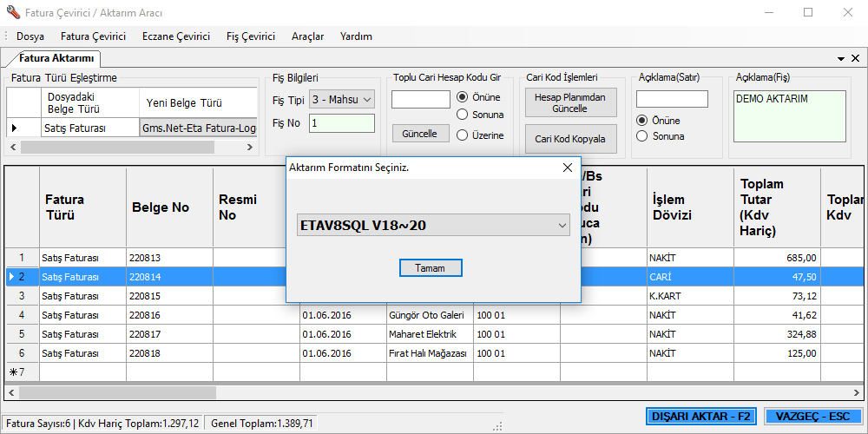
Task: Open the tab list dropdown arrow icon
Action: [840, 58]
